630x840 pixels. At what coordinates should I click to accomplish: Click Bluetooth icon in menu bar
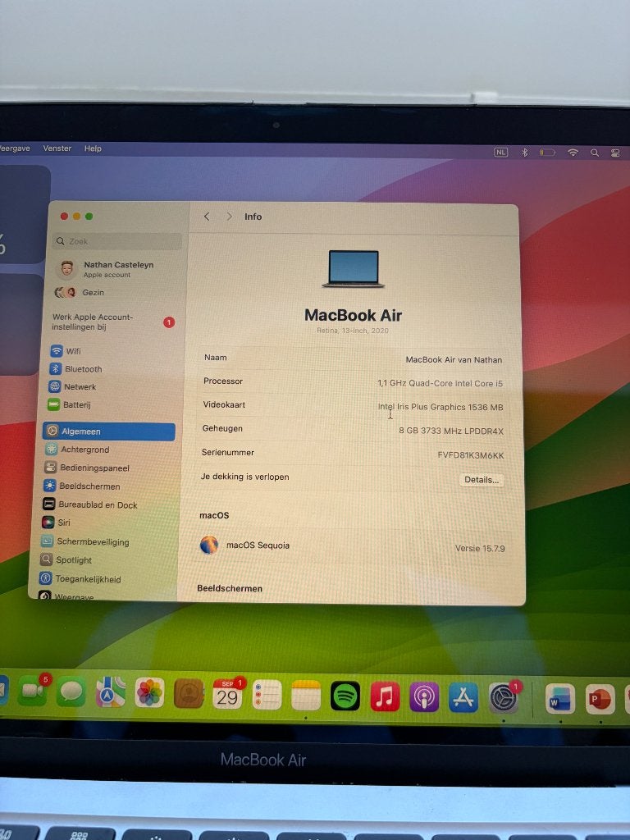[524, 152]
